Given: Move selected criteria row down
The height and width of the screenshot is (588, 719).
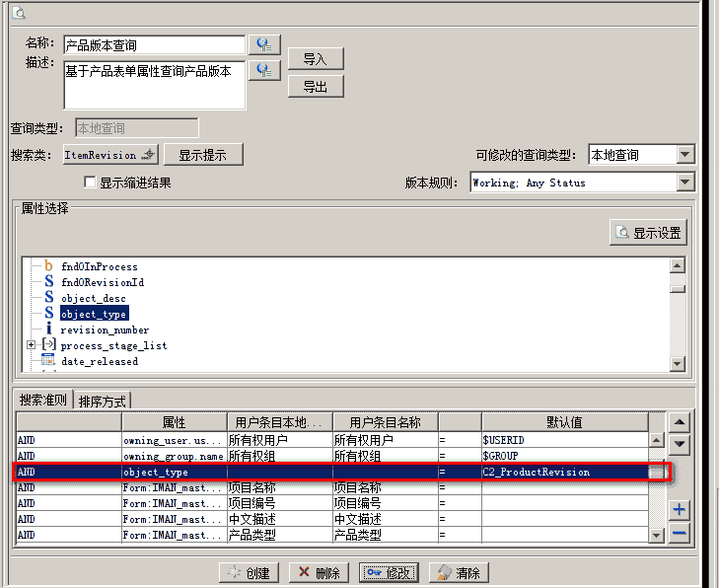Looking at the screenshot, I should 680,444.
